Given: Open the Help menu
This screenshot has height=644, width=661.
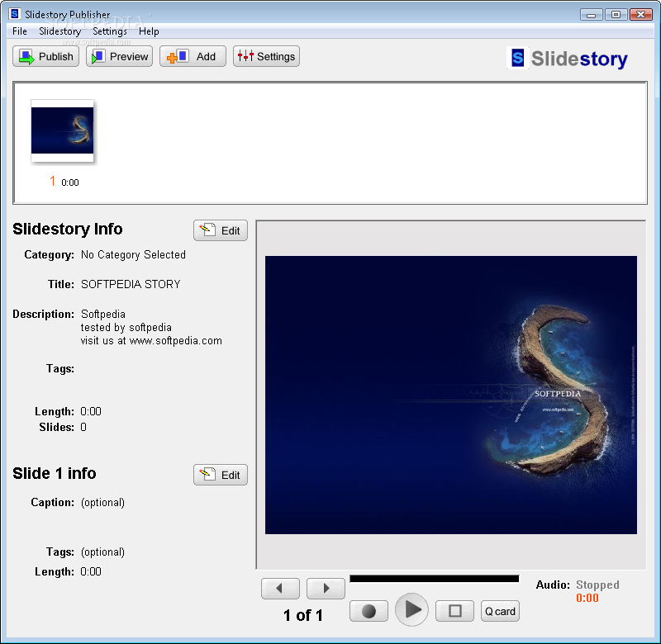Looking at the screenshot, I should (x=149, y=31).
